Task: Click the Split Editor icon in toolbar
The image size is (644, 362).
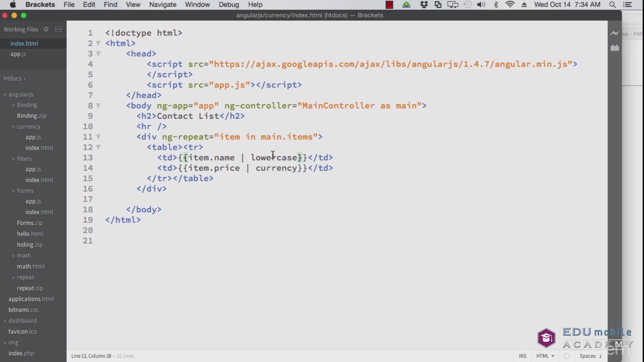Action: (58, 29)
